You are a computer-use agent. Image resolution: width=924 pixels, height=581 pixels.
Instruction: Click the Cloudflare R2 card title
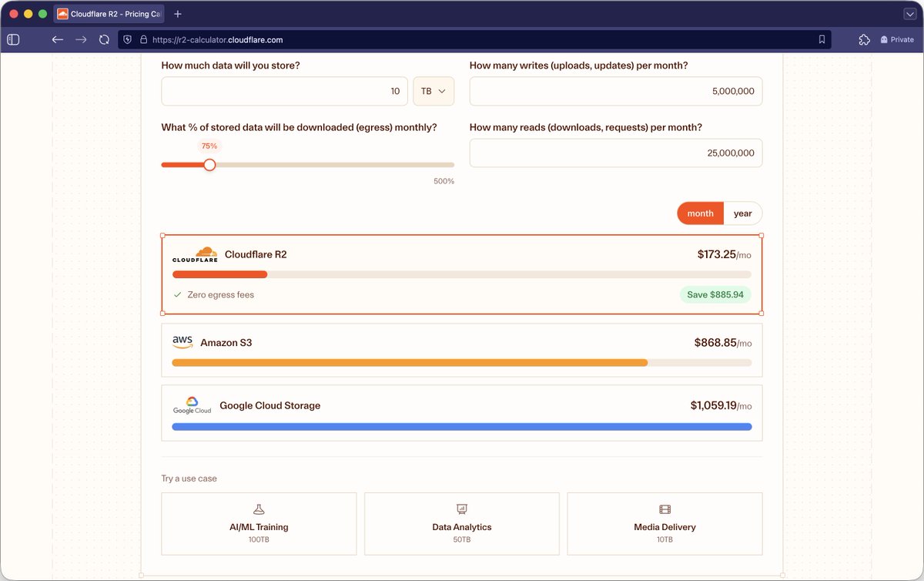point(256,255)
